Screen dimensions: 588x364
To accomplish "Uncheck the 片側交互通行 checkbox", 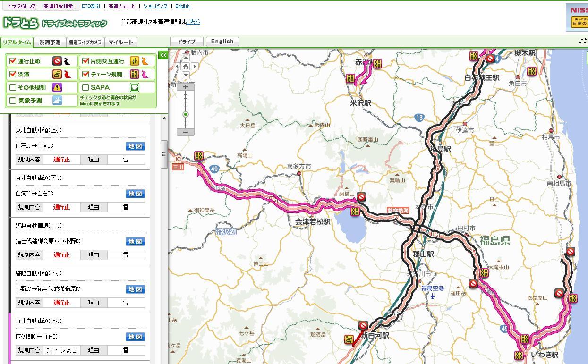I will click(85, 61).
